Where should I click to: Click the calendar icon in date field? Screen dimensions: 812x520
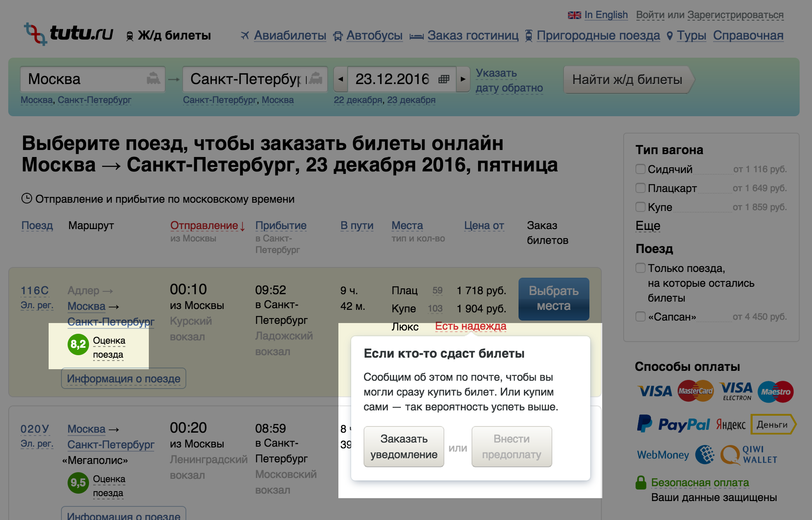point(444,79)
